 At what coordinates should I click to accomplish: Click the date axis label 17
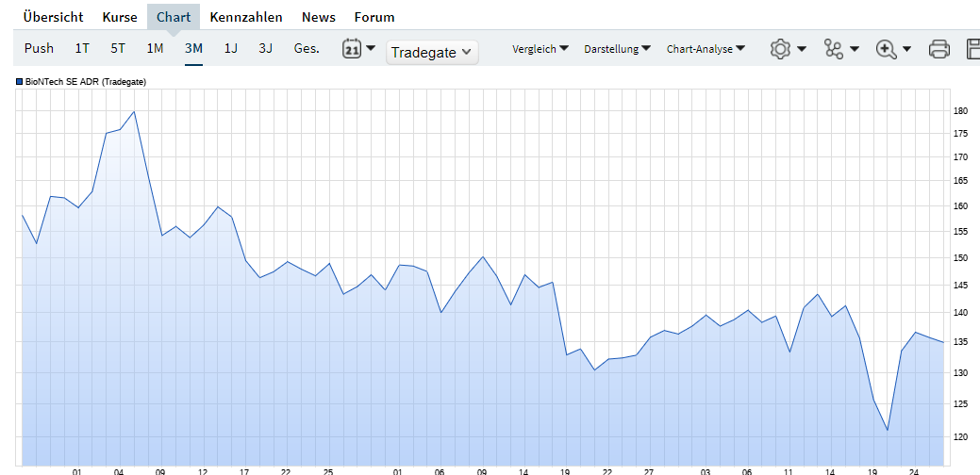[243, 472]
